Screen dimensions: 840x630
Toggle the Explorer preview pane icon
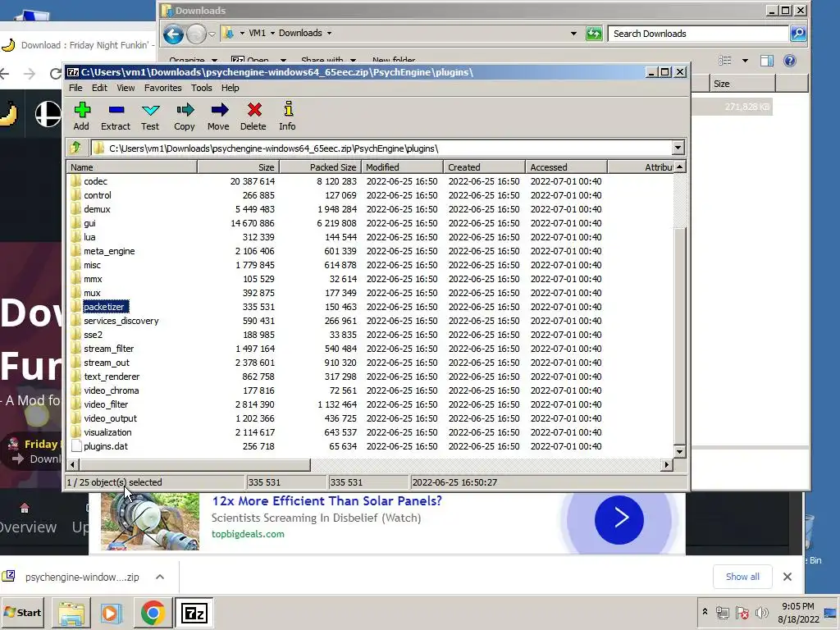[767, 61]
